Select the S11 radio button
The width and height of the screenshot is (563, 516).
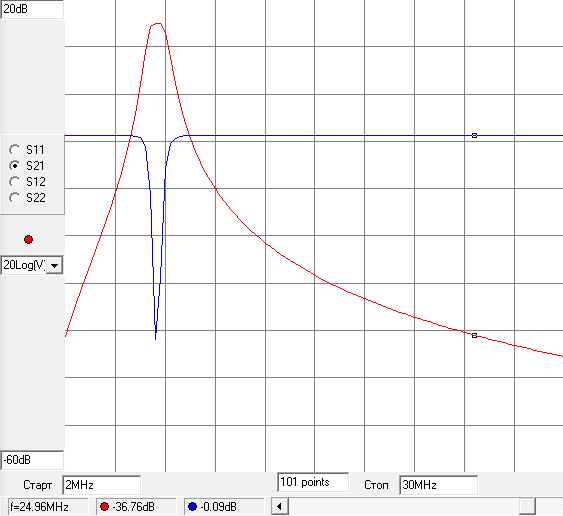click(15, 149)
